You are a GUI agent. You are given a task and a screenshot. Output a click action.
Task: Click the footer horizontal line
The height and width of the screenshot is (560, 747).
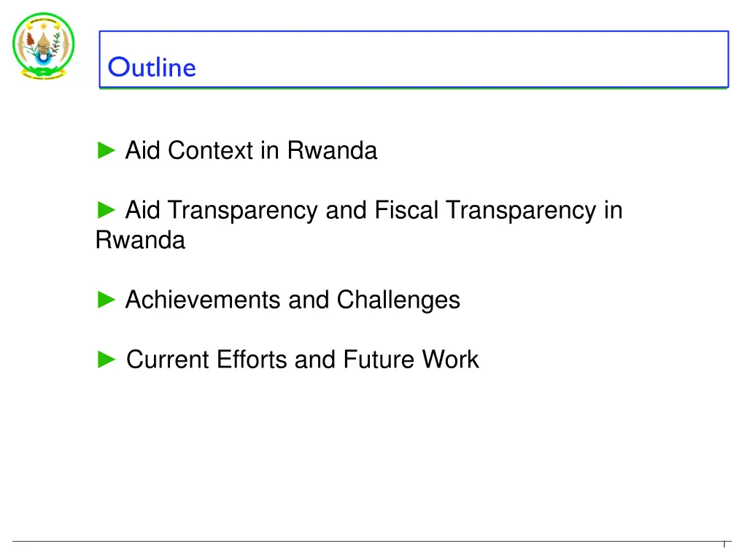371,542
